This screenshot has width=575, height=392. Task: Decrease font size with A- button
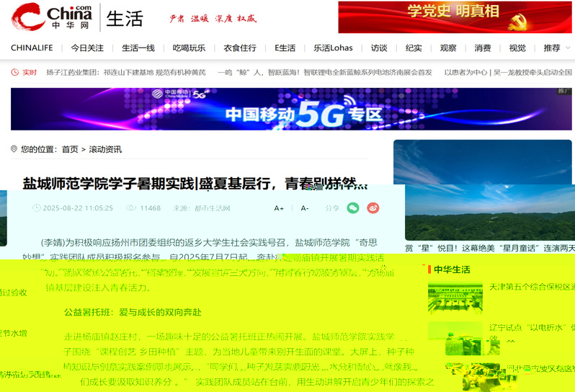(304, 208)
